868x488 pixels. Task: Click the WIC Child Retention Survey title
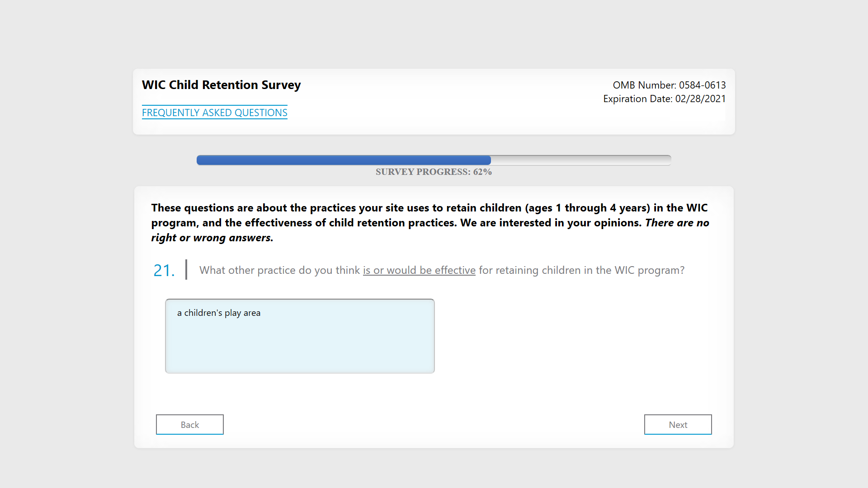click(221, 85)
